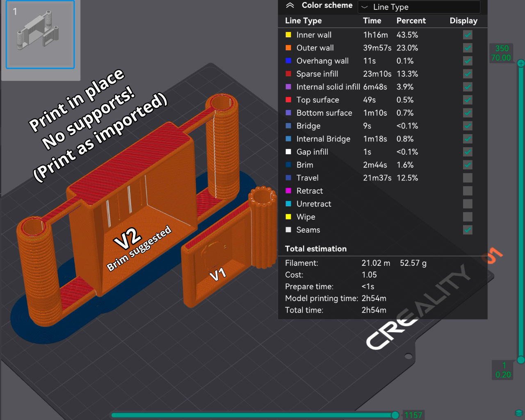Click the layers icon in bottom-right corner

(519, 413)
